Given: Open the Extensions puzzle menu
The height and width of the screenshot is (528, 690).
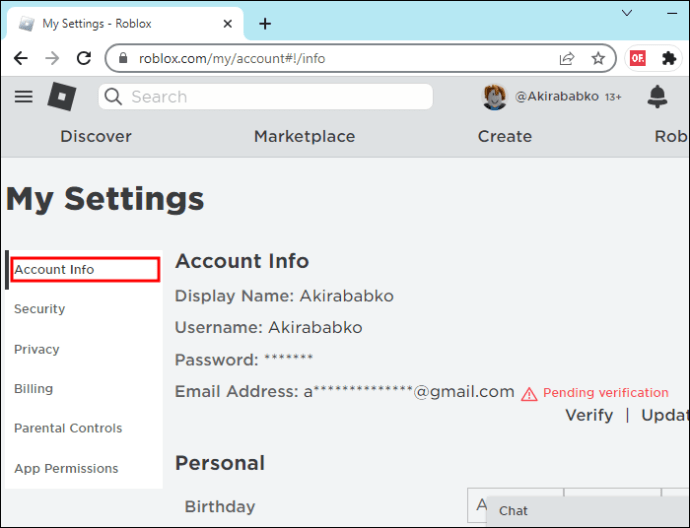Looking at the screenshot, I should (669, 58).
